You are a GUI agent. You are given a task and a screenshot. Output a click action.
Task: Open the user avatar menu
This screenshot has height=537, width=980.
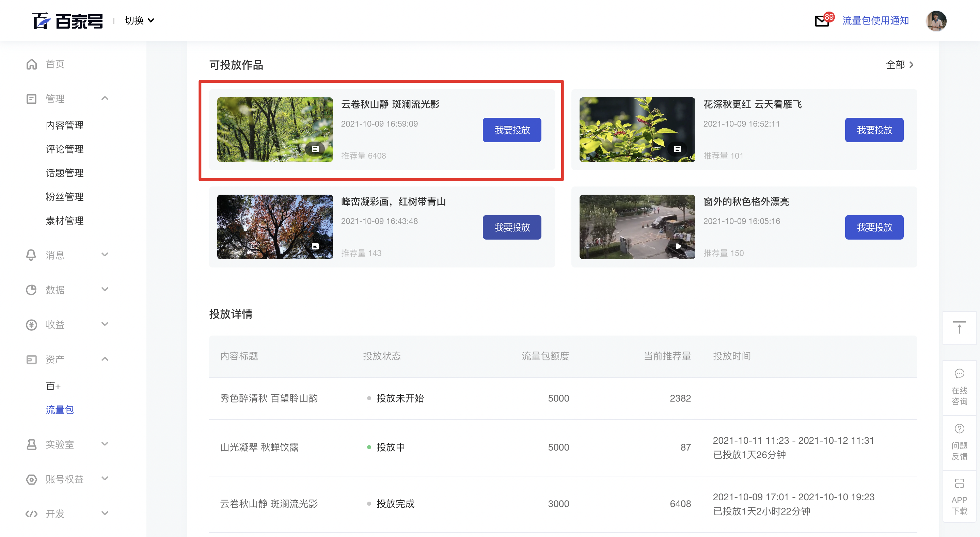(936, 20)
